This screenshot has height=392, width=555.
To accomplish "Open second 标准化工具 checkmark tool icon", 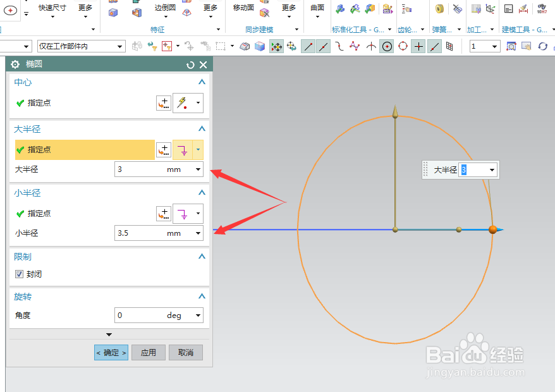I will [x=355, y=9].
